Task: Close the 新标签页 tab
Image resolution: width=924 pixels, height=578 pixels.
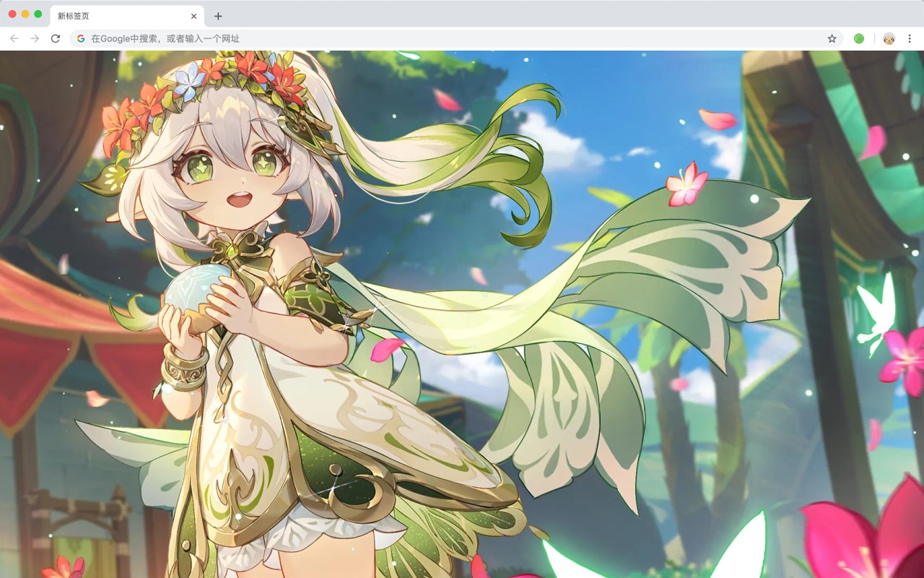Action: point(193,15)
